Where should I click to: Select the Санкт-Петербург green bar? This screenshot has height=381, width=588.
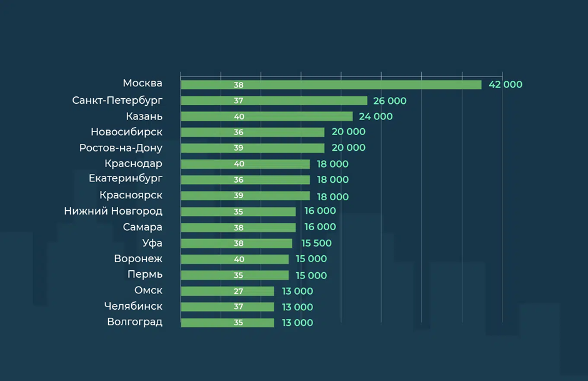pyautogui.click(x=274, y=101)
